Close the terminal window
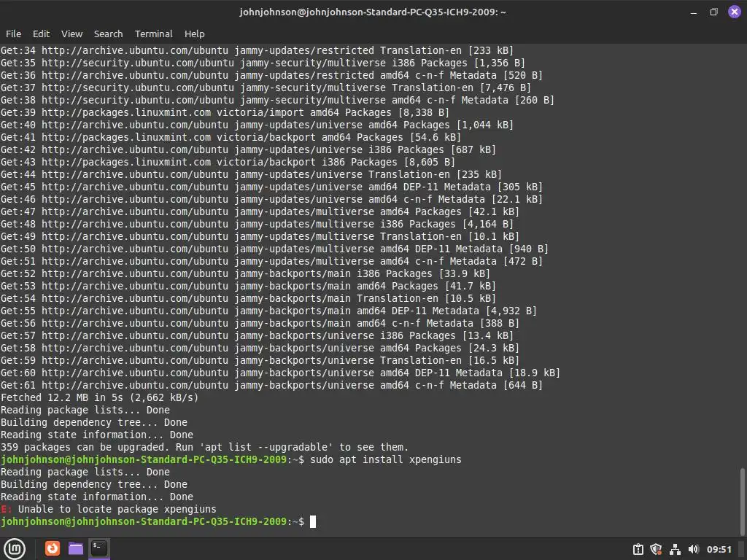The height and width of the screenshot is (560, 747). click(734, 12)
